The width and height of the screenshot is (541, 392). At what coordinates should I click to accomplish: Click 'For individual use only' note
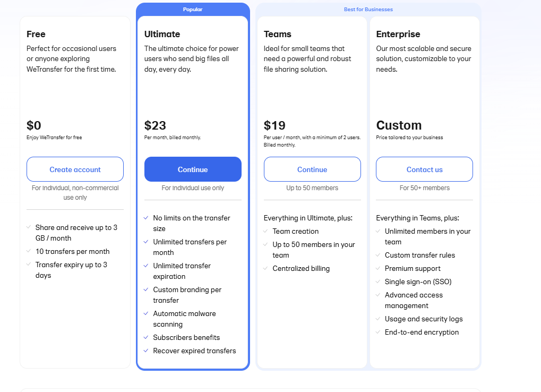click(193, 188)
